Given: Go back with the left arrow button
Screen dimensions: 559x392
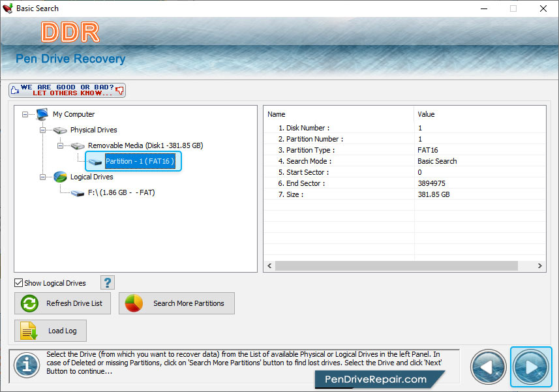Looking at the screenshot, I should 488,367.
